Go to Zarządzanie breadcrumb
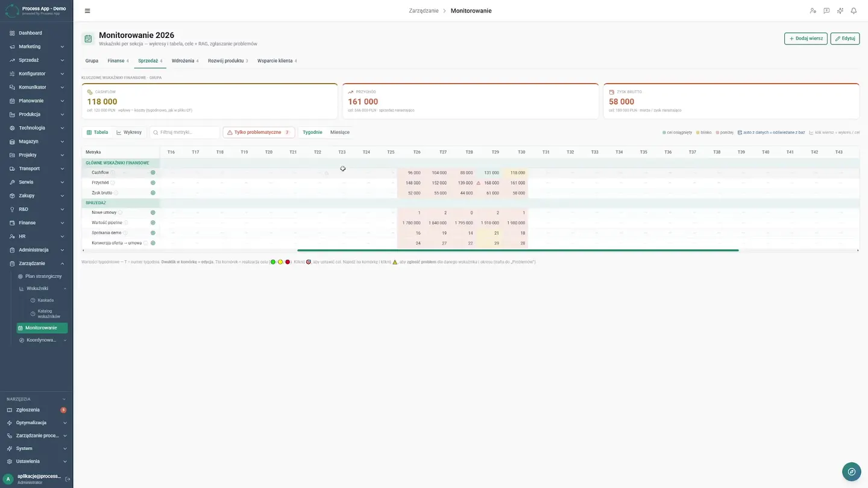This screenshot has width=868, height=488. (424, 11)
